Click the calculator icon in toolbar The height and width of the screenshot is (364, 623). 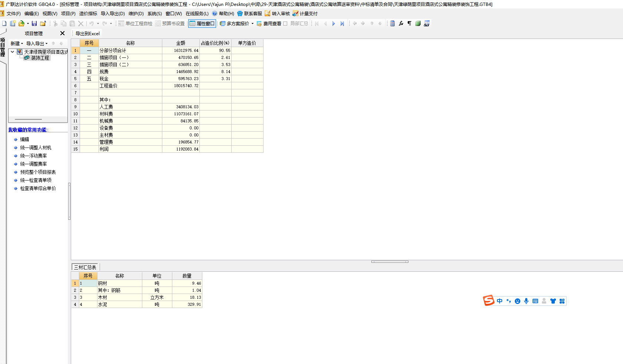392,23
